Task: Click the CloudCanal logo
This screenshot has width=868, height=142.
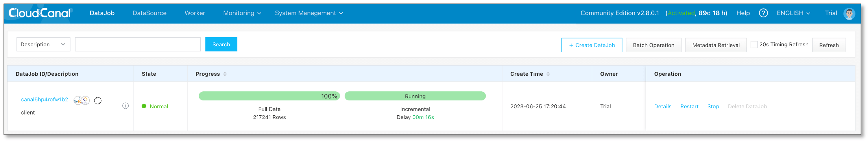Action: (x=40, y=13)
